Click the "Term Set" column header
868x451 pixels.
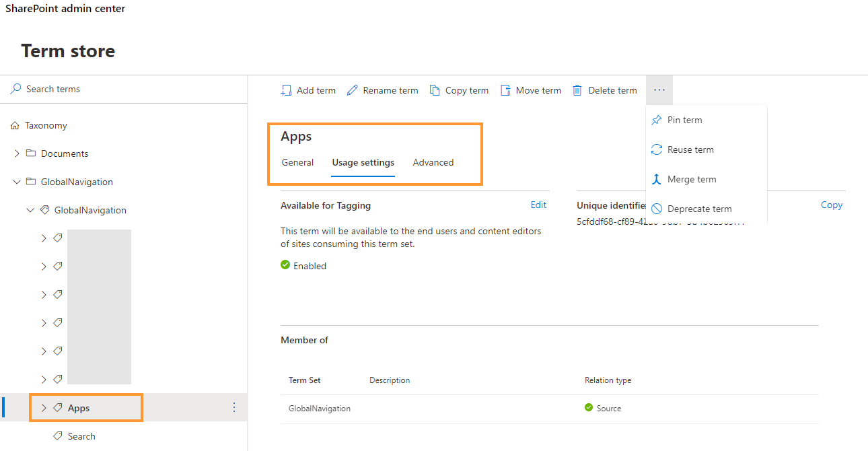click(x=305, y=380)
